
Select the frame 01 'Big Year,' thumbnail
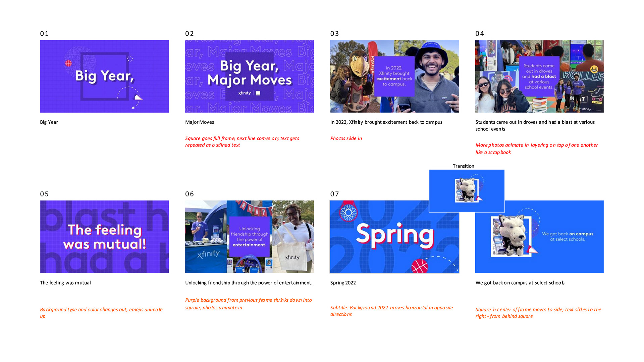(x=105, y=76)
